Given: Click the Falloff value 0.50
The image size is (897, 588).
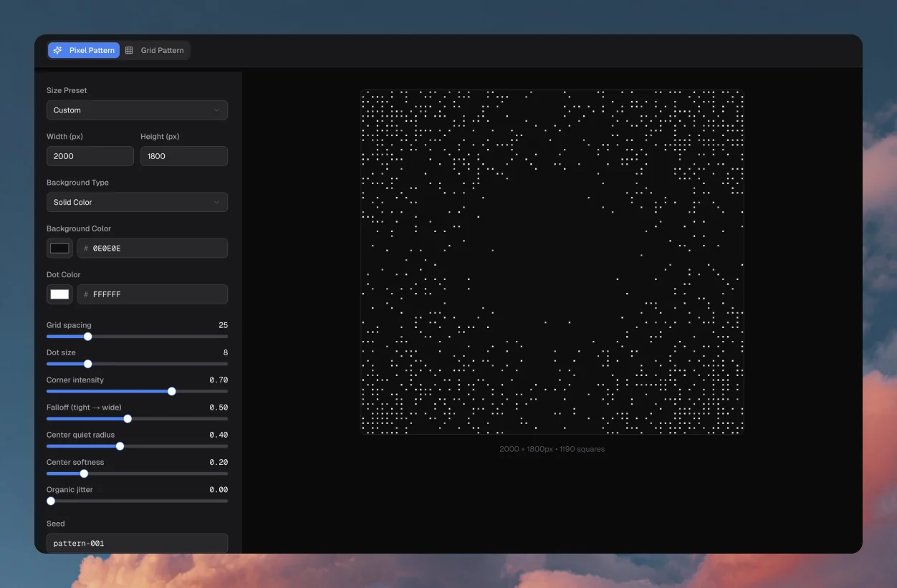Looking at the screenshot, I should click(x=219, y=408).
